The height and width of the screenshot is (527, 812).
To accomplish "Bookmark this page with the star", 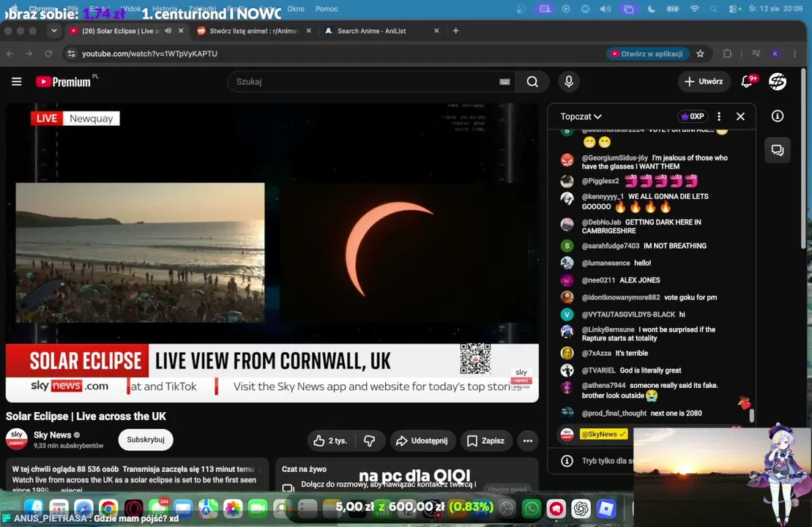I will point(700,54).
